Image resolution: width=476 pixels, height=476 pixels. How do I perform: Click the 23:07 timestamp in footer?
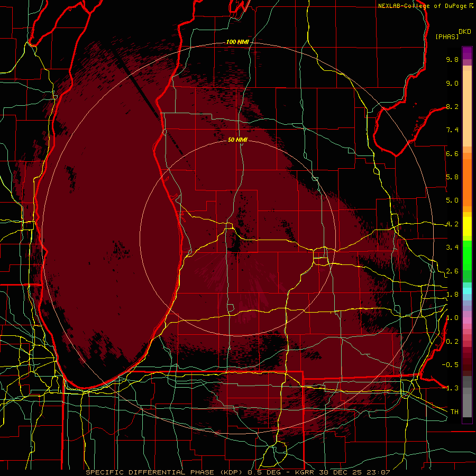click(x=379, y=472)
